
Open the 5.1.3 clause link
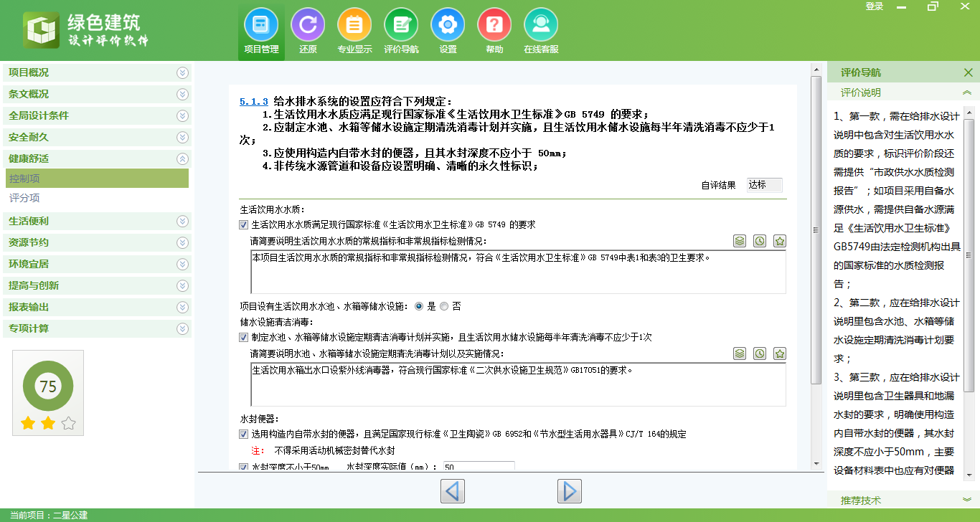(254, 102)
